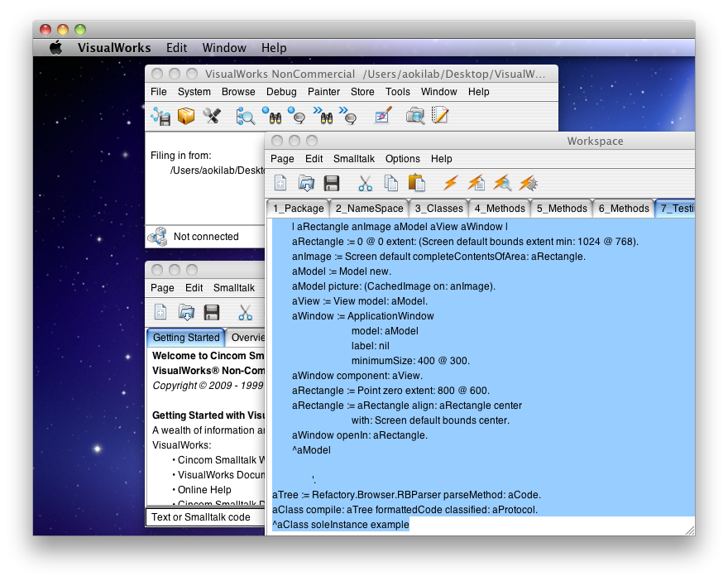This screenshot has height=581, width=728.
Task: Click the 'Online Help' bullet item
Action: 204,490
